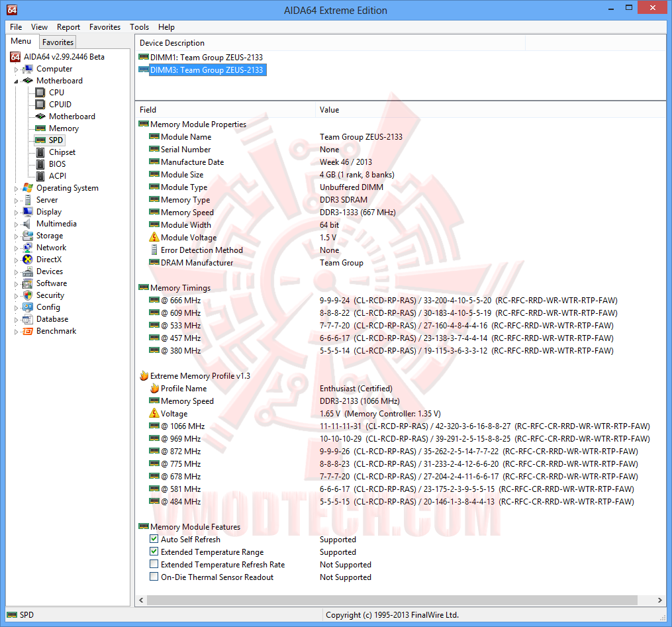Open the Report menu
The width and height of the screenshot is (672, 627).
[x=69, y=27]
